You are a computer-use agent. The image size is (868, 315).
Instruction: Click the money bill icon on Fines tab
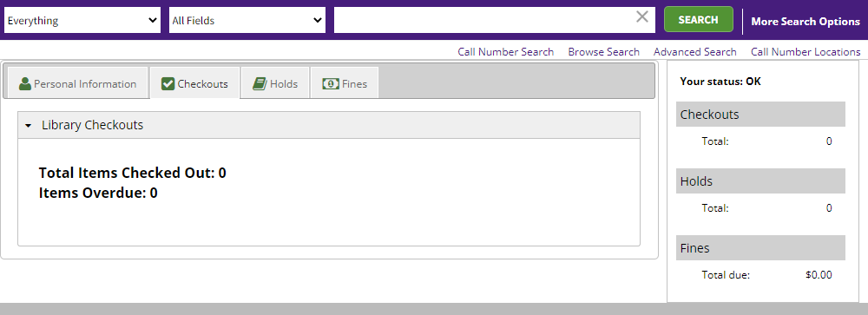tap(331, 83)
